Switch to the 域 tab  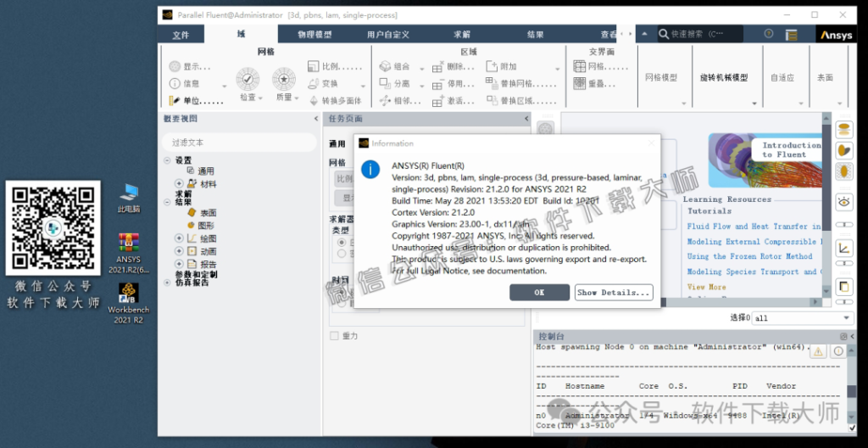pyautogui.click(x=241, y=34)
